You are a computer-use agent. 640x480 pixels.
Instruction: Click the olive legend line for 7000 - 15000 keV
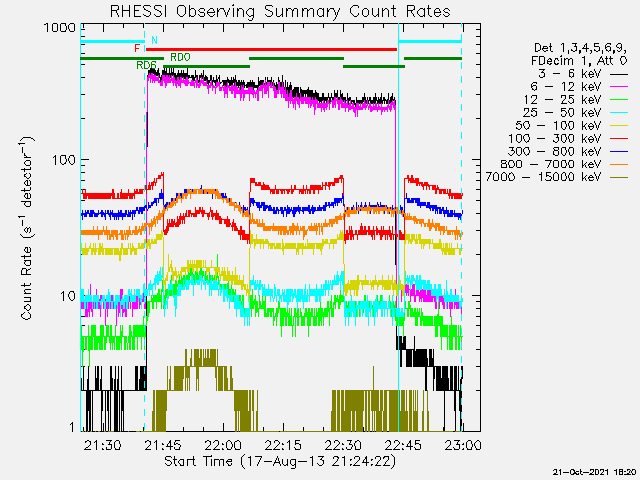point(619,177)
